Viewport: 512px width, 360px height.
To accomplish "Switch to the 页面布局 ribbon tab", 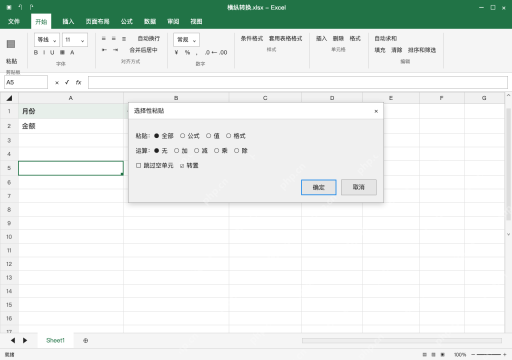I will click(97, 21).
